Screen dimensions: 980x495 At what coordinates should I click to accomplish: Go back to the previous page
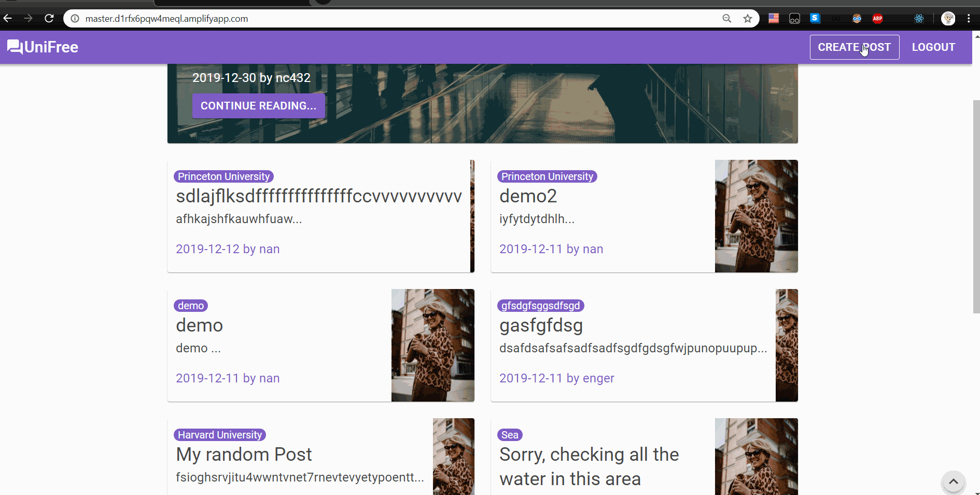point(8,19)
